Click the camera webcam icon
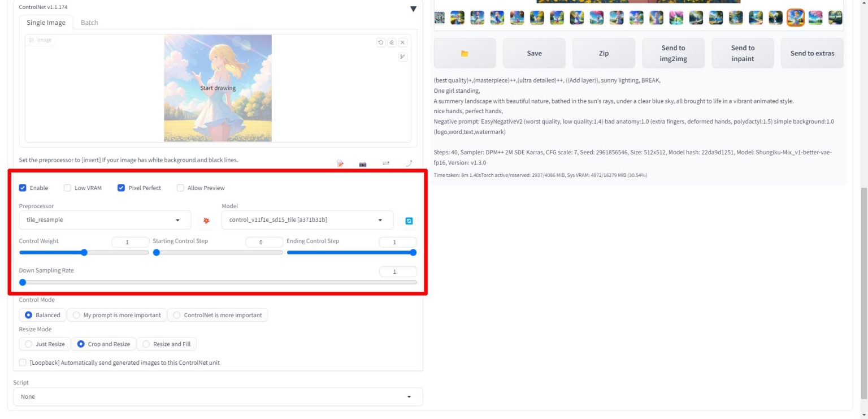The height and width of the screenshot is (419, 868). coord(363,164)
